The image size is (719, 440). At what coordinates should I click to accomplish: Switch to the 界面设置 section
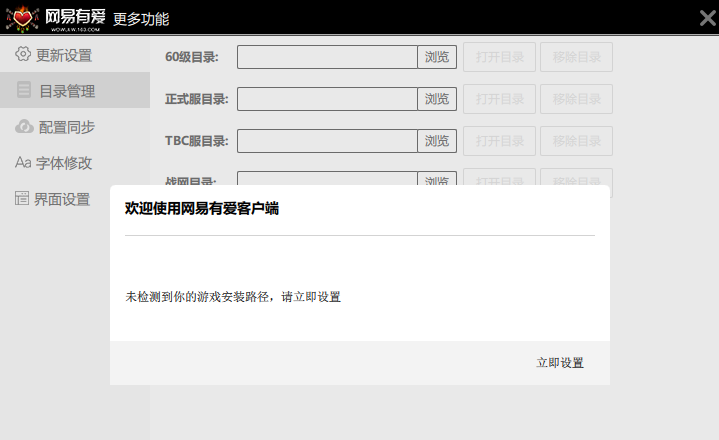(62, 199)
